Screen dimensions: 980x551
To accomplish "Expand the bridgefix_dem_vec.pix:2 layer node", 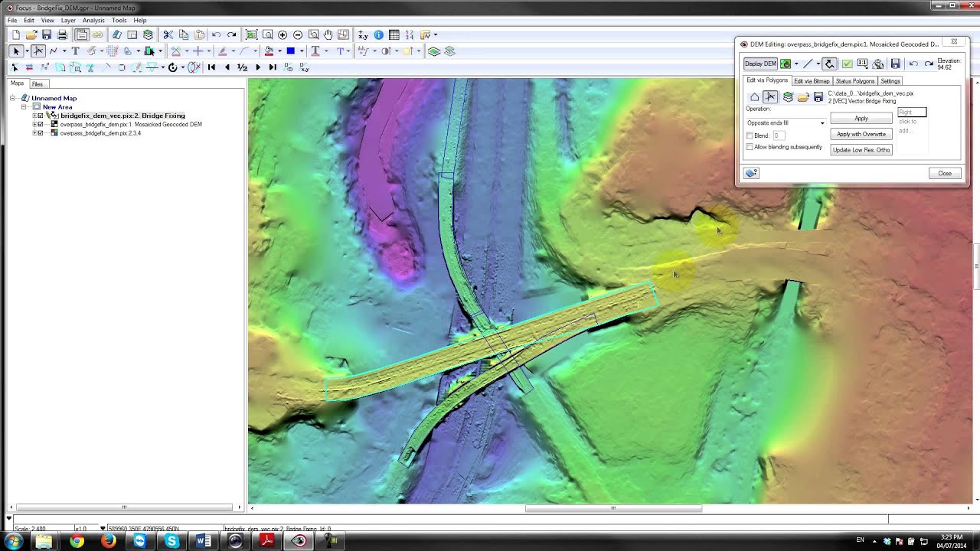I will (x=34, y=116).
